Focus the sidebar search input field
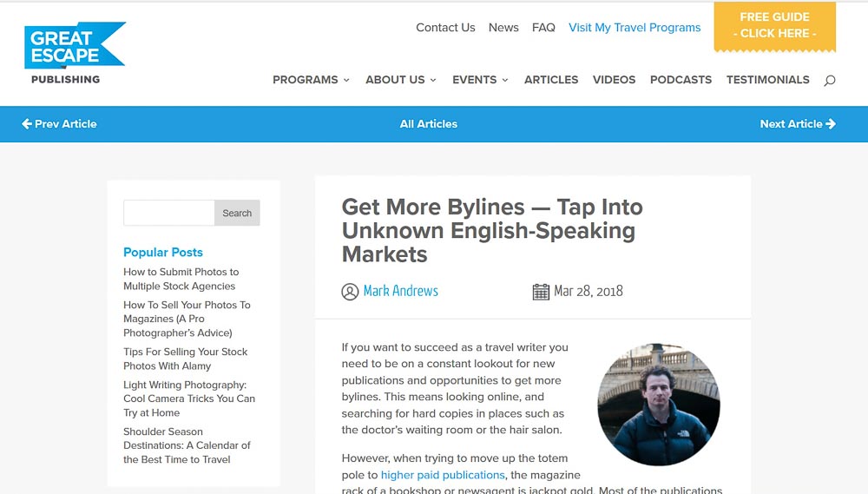 tap(169, 213)
